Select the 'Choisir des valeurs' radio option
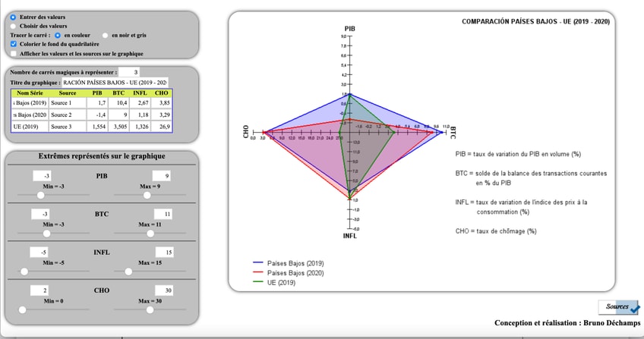 14,26
